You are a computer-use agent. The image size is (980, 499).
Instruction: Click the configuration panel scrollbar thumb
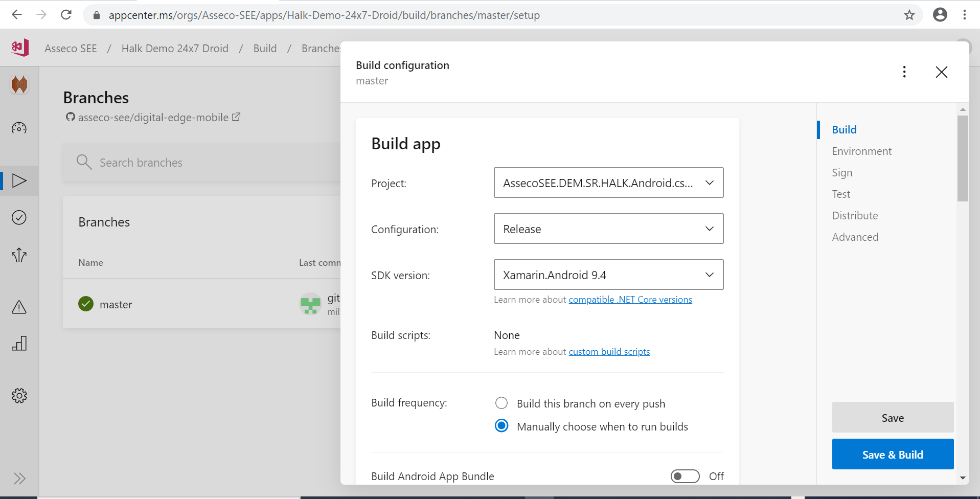coord(963,158)
